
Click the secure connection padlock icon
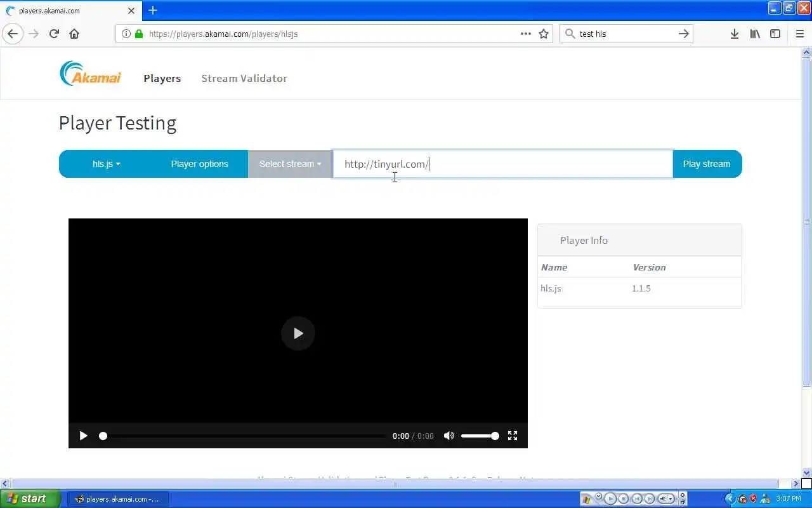(x=138, y=34)
